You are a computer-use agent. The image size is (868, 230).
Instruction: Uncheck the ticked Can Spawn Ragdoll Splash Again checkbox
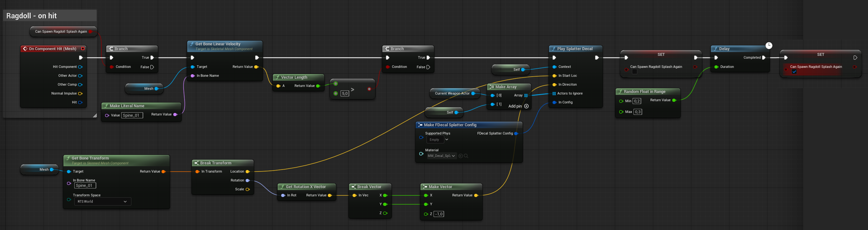794,72
